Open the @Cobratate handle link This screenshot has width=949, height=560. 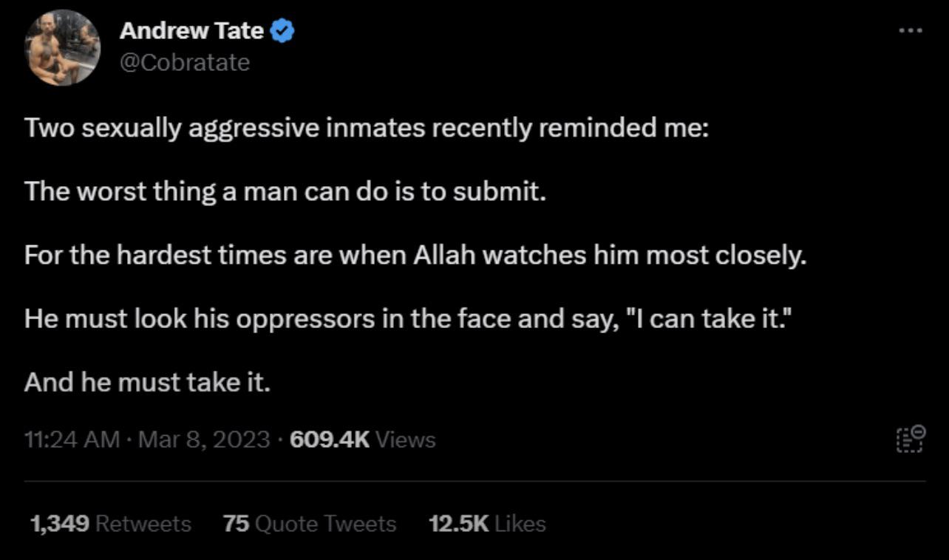[x=185, y=63]
